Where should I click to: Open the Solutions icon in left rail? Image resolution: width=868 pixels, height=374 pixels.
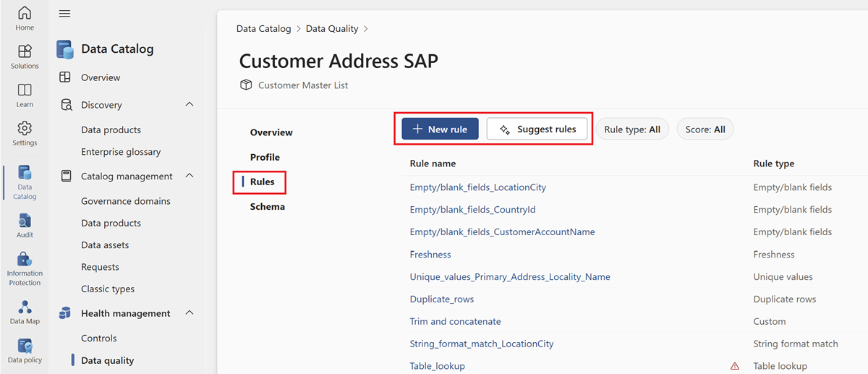click(x=25, y=51)
